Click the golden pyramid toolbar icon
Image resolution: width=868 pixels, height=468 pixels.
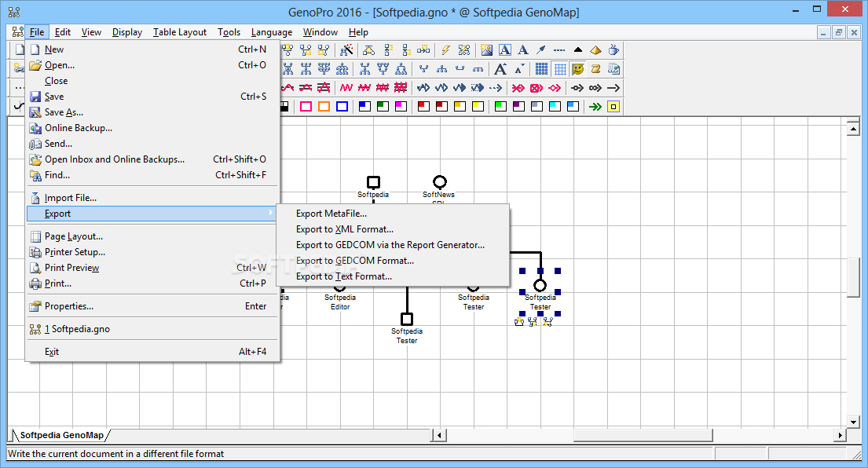coord(595,50)
